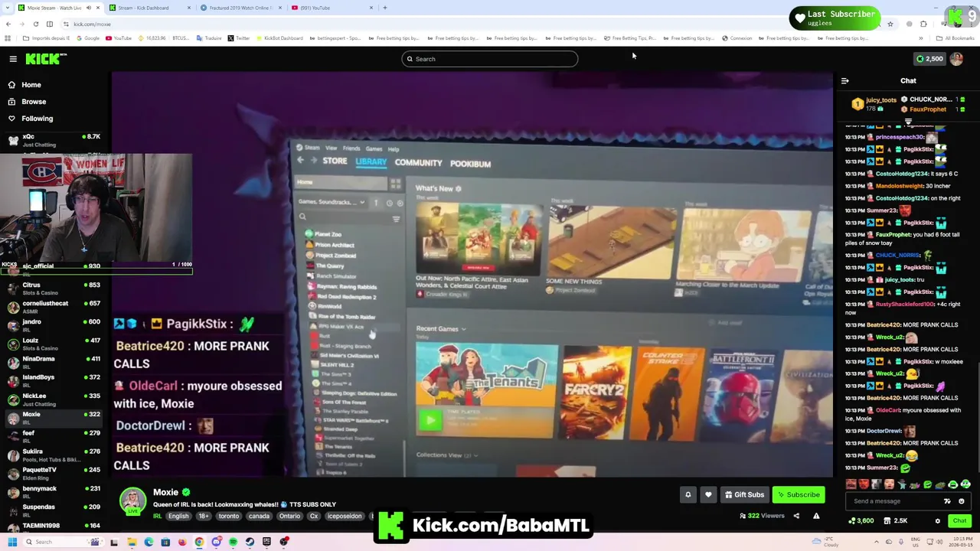Open Spotify from the taskbar

click(x=233, y=542)
